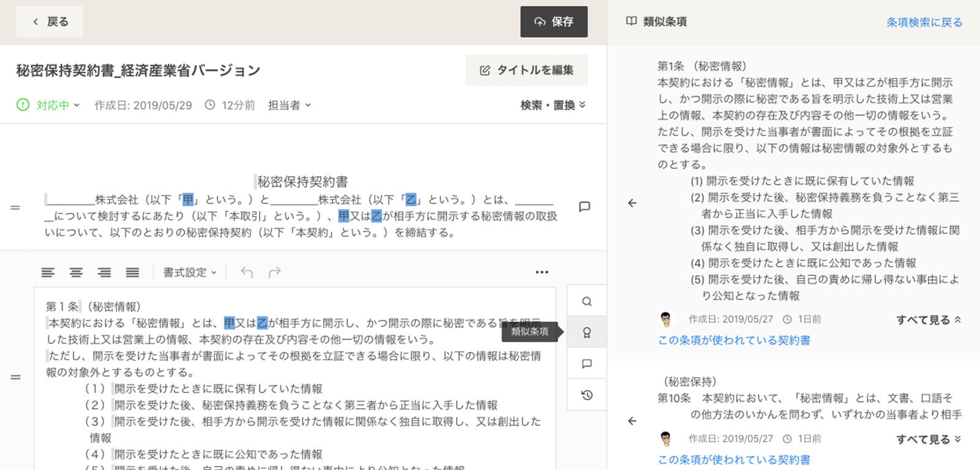Open the three-dot more options menu
Image resolution: width=980 pixels, height=470 pixels.
tap(542, 272)
